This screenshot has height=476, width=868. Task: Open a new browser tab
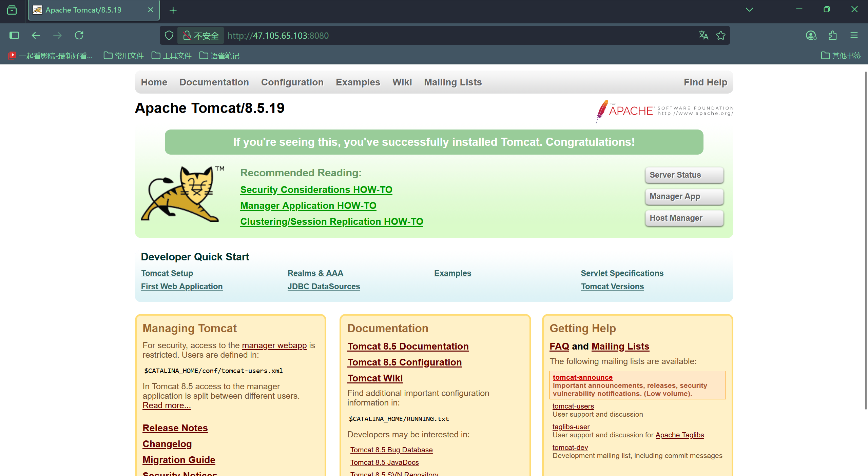pos(173,10)
